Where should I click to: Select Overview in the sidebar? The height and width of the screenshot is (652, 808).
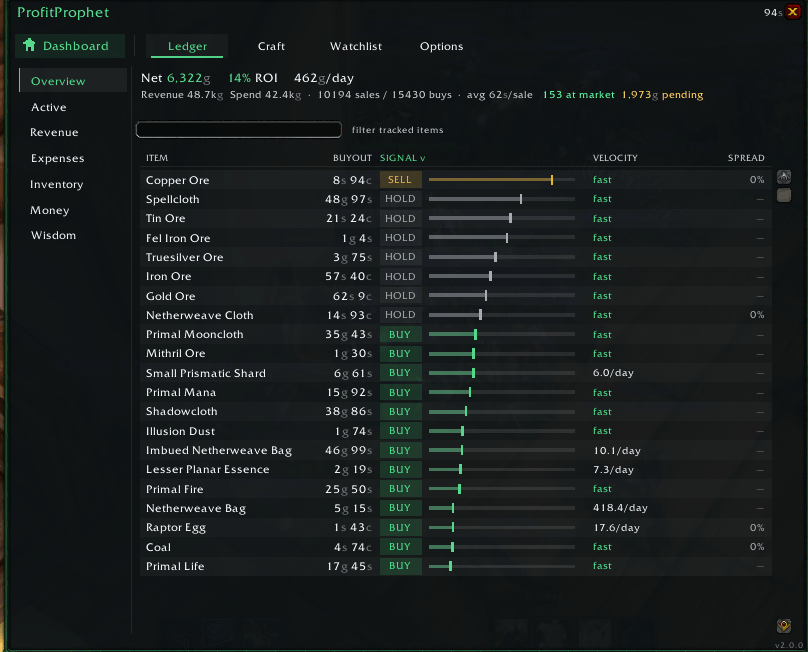73,81
